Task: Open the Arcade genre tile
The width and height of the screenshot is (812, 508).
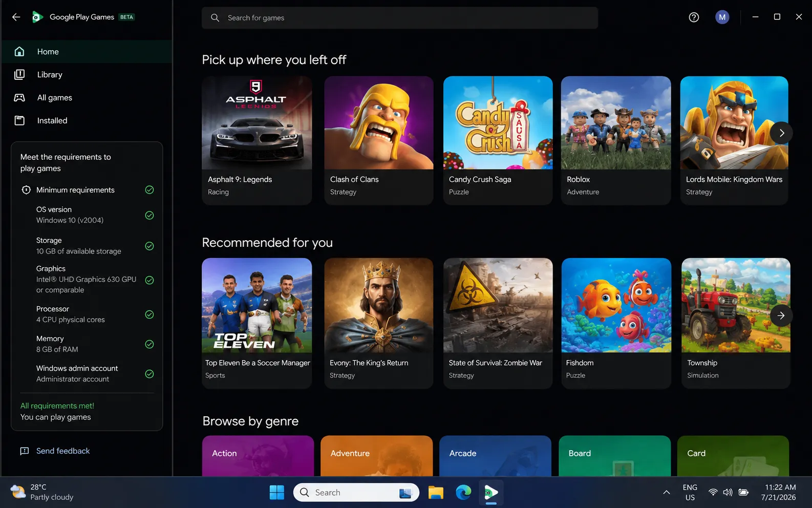Action: (x=495, y=456)
